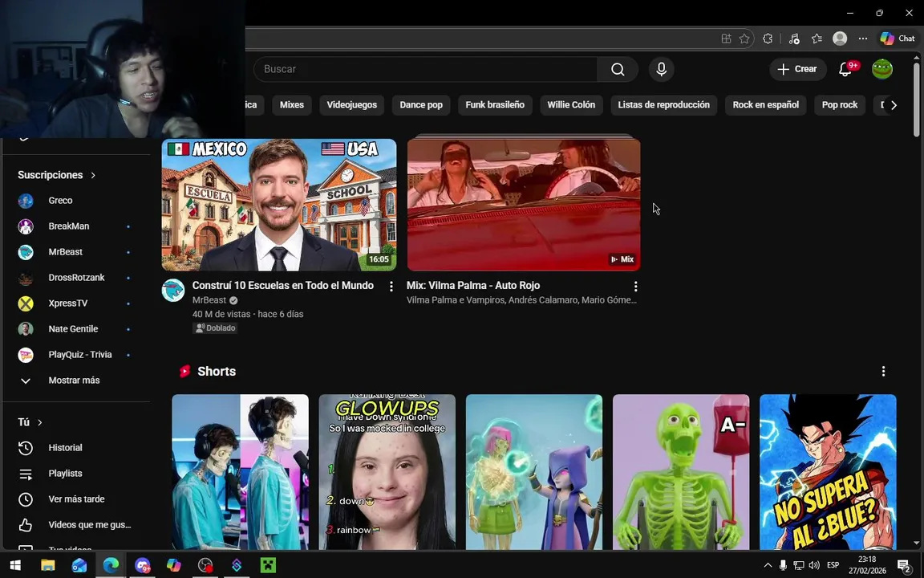Open Minecraft from the taskbar

[268, 565]
